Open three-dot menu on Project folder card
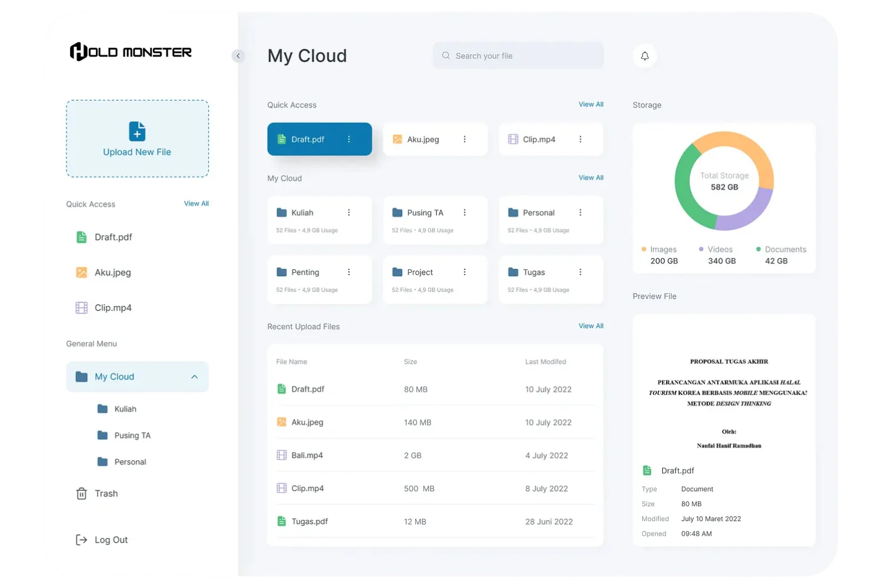This screenshot has height=588, width=882. pos(465,272)
